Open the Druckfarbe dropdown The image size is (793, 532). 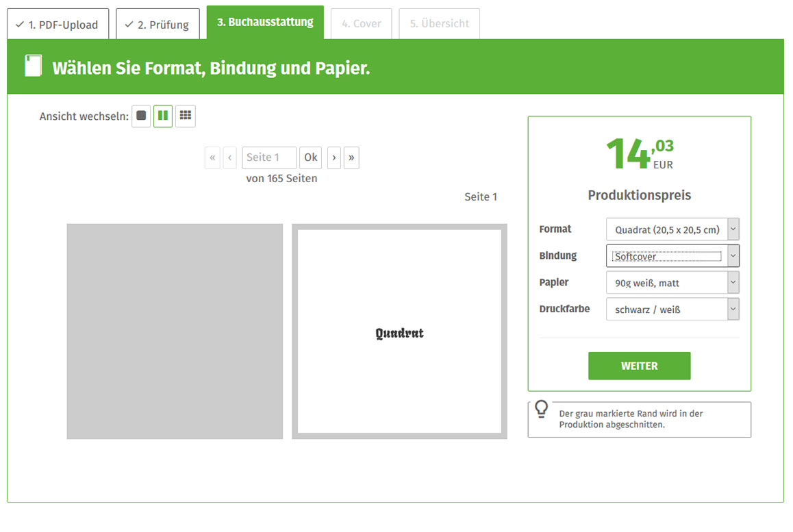(x=672, y=309)
